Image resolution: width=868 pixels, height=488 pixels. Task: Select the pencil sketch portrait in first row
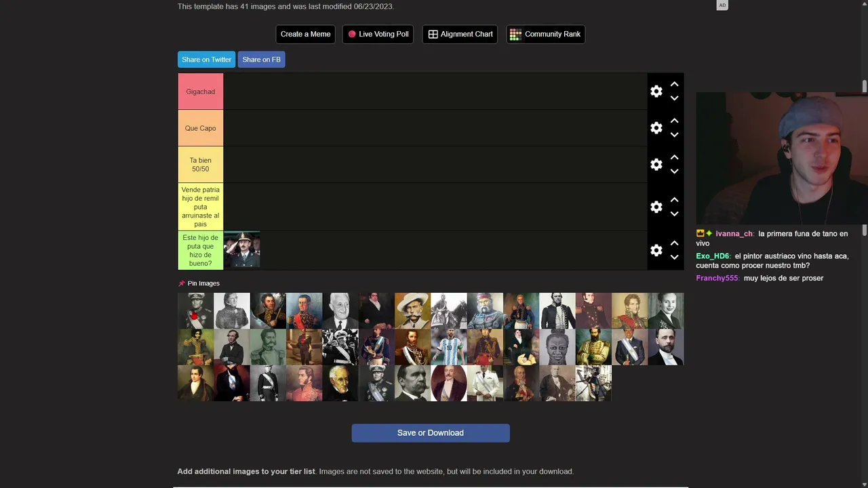tap(231, 310)
